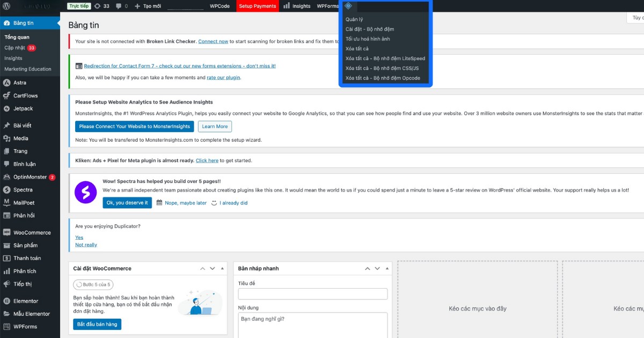Open the LiteSpeed Cache icon in admin bar

pos(348,6)
